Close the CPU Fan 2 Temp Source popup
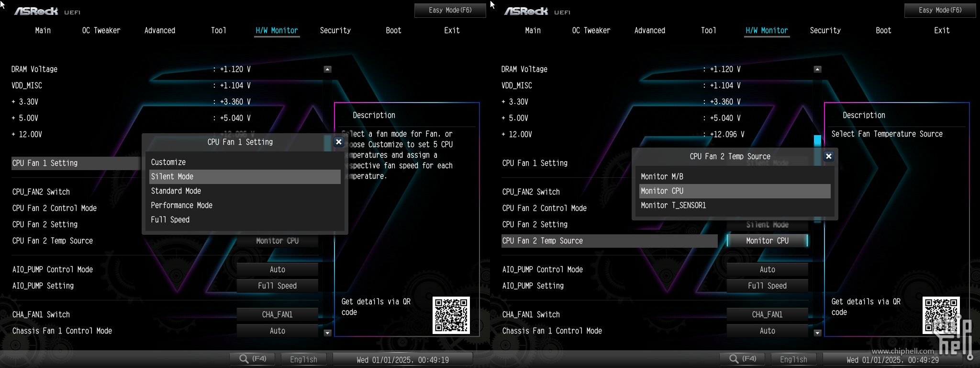980x368 pixels. (829, 156)
